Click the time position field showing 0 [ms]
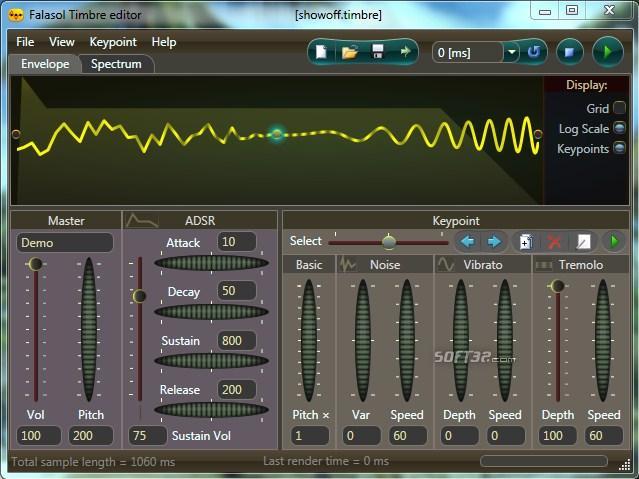This screenshot has height=479, width=639. [468, 52]
